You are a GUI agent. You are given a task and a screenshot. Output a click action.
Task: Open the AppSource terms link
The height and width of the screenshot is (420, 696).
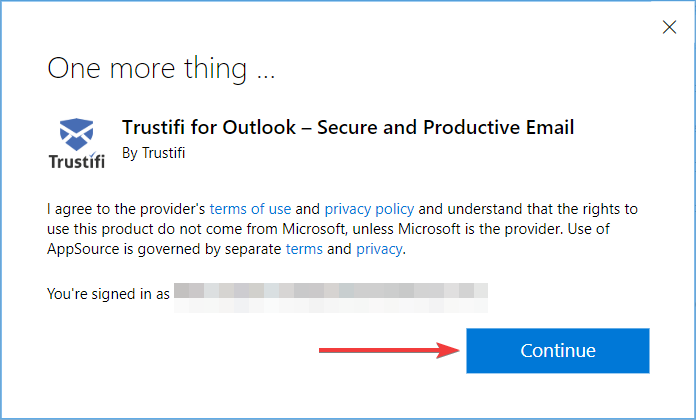pos(304,249)
